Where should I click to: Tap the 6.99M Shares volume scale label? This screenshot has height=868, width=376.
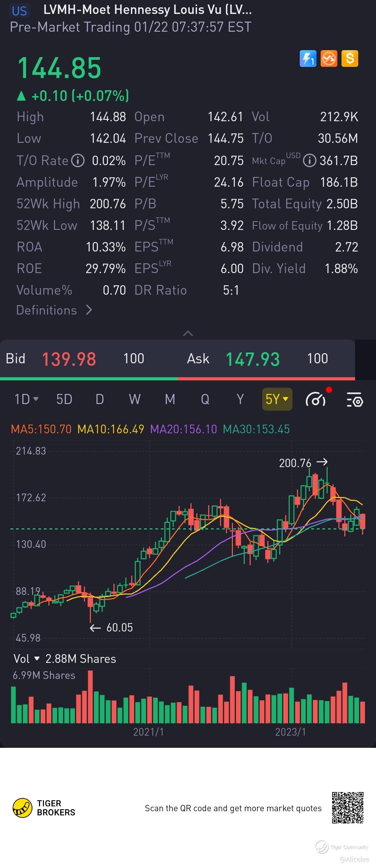(x=44, y=675)
